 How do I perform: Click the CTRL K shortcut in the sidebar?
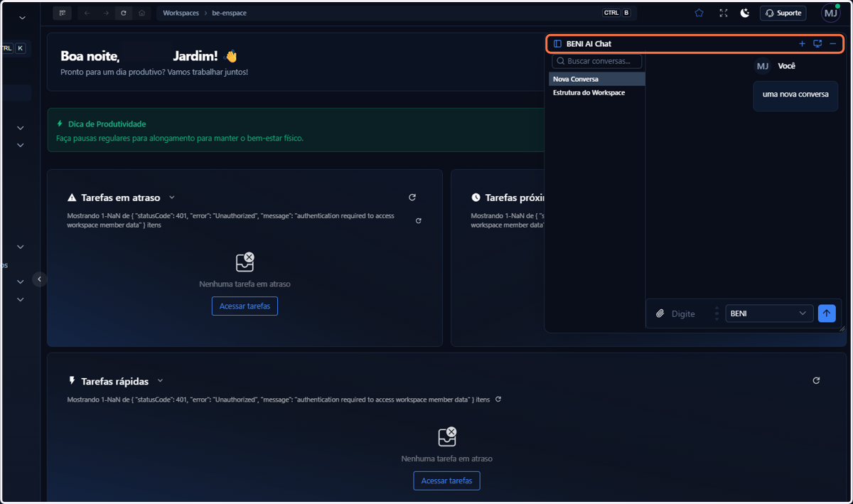(x=12, y=48)
